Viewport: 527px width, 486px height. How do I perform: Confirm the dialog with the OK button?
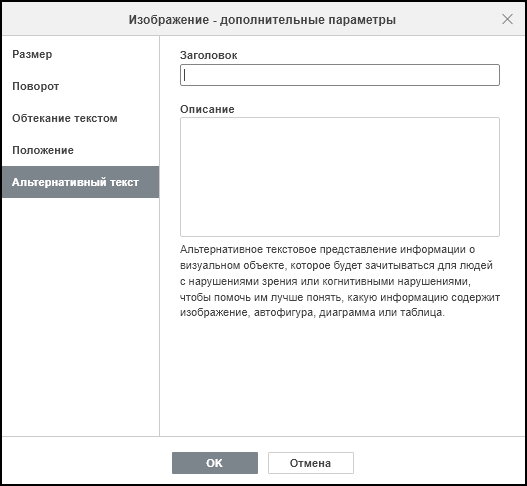pos(215,463)
